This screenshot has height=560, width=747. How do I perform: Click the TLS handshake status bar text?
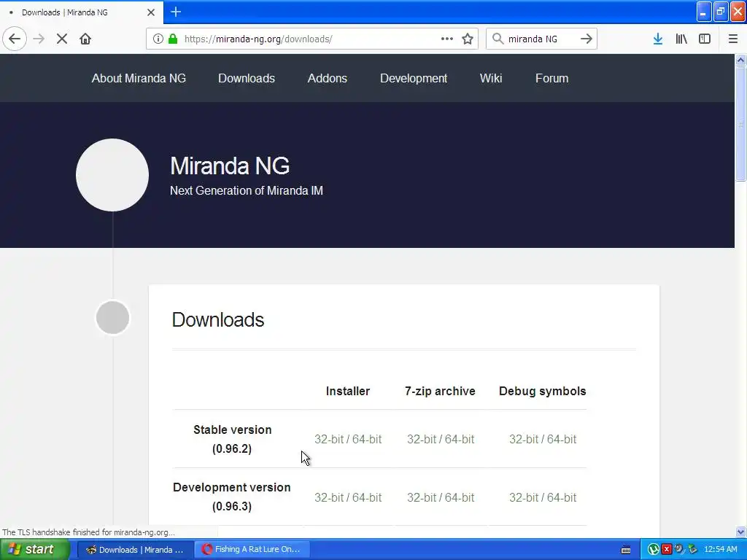(88, 532)
